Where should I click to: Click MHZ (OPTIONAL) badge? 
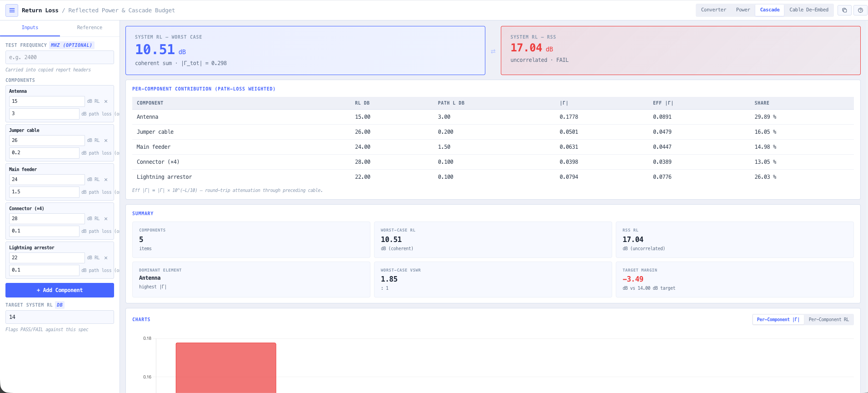point(71,45)
